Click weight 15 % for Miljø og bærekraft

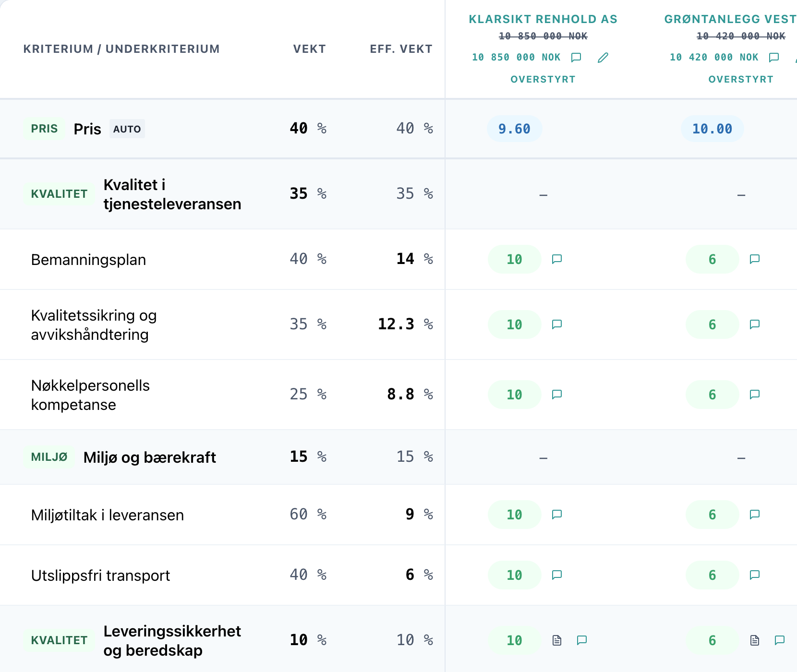[308, 457]
